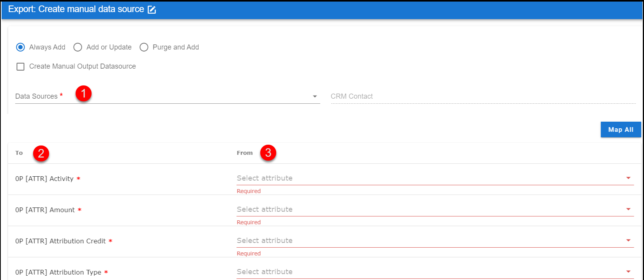Click the OP [ATTR] Attribution Type label
Image resolution: width=644 pixels, height=280 pixels.
click(x=58, y=272)
